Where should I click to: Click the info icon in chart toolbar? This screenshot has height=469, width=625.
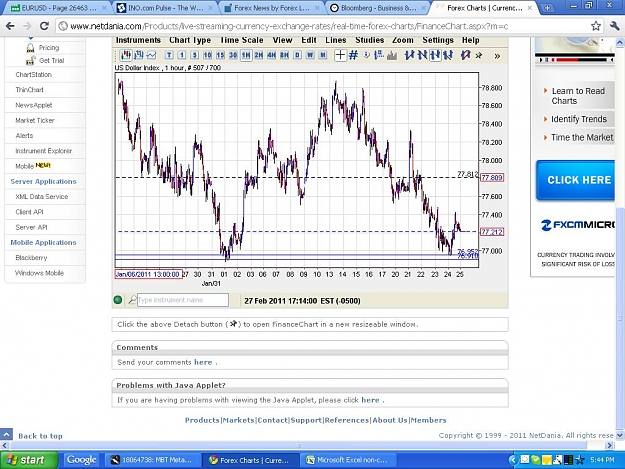click(x=367, y=55)
